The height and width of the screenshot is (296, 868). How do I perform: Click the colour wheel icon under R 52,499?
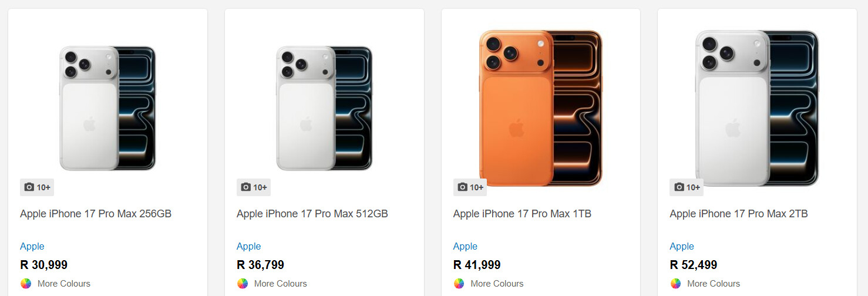tap(675, 284)
